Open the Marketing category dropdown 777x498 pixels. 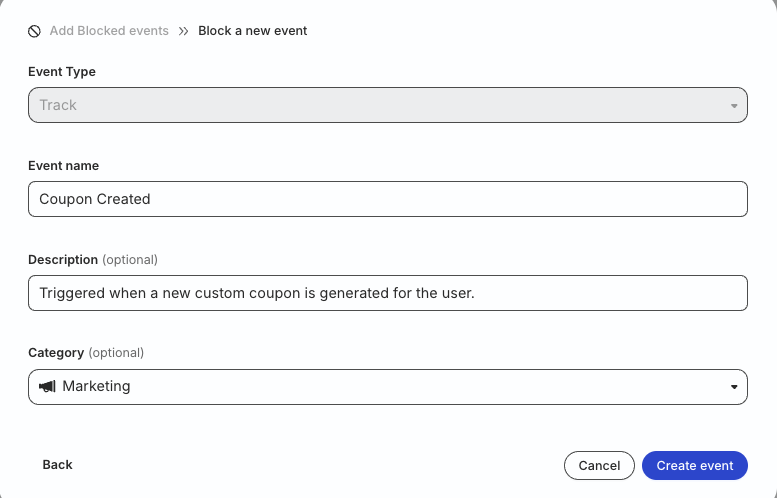[388, 387]
